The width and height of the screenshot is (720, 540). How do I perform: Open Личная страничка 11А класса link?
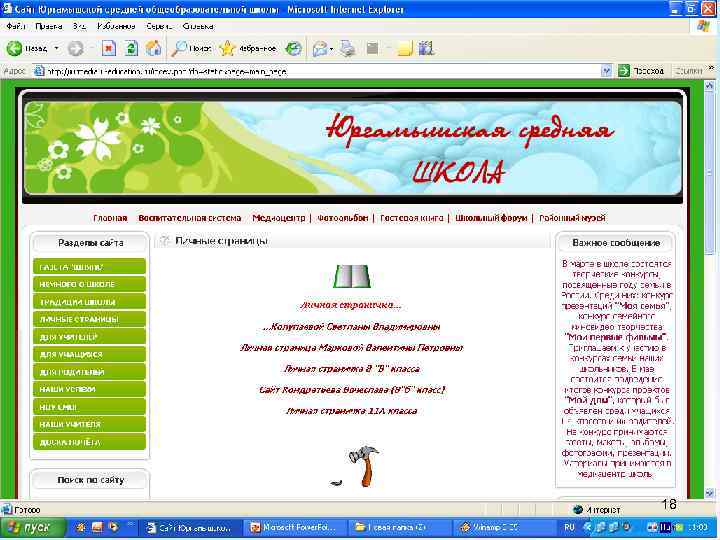pyautogui.click(x=352, y=411)
